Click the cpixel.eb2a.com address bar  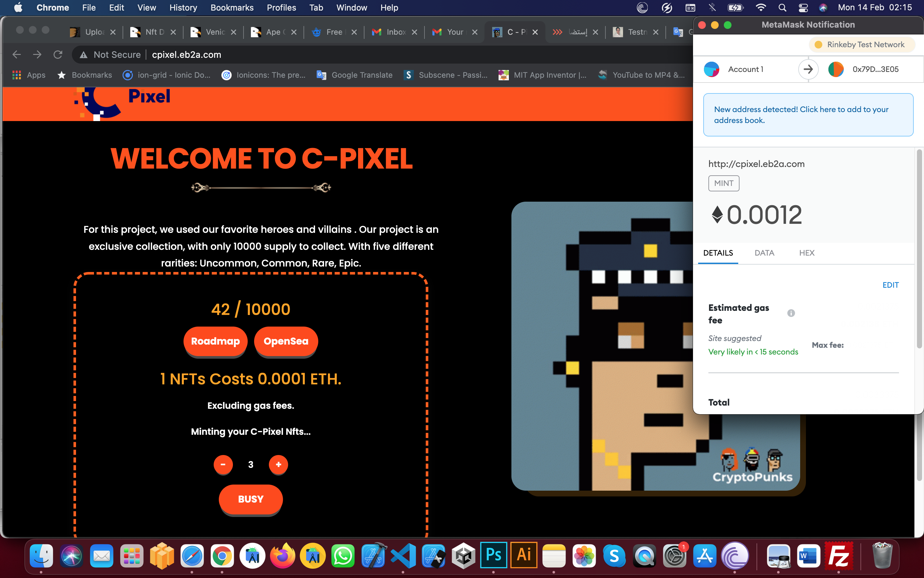[187, 55]
